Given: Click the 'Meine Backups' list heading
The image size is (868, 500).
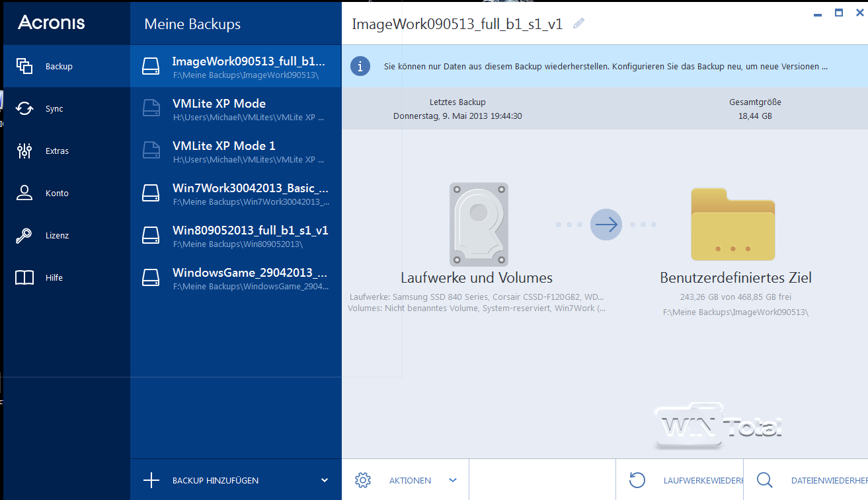Looking at the screenshot, I should click(192, 24).
